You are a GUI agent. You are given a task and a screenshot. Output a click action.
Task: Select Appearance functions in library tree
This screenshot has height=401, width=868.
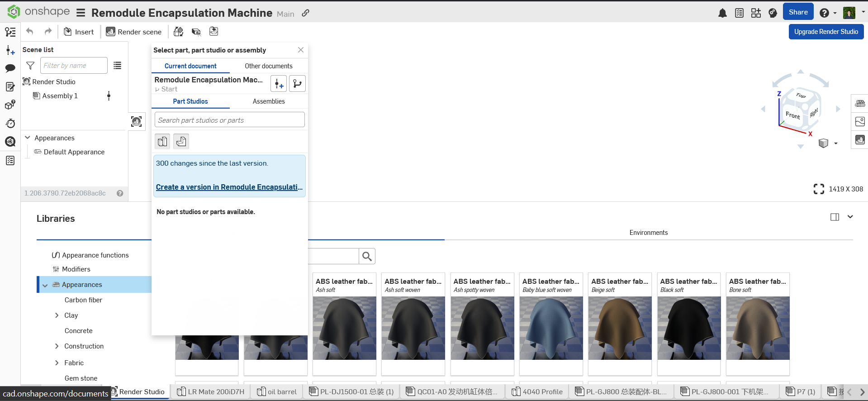pyautogui.click(x=95, y=255)
